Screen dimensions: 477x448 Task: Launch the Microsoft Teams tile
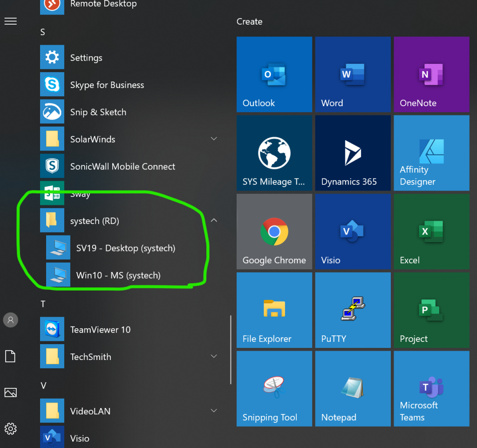431,389
